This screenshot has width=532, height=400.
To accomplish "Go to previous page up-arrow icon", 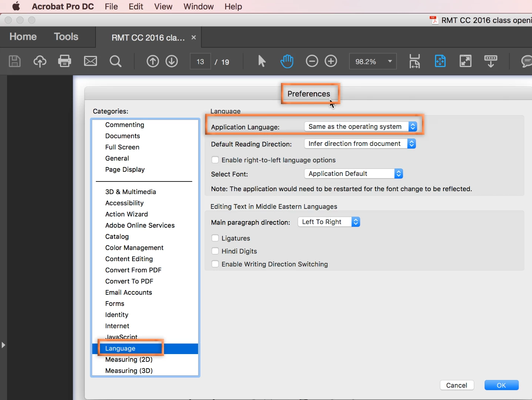I will 153,61.
